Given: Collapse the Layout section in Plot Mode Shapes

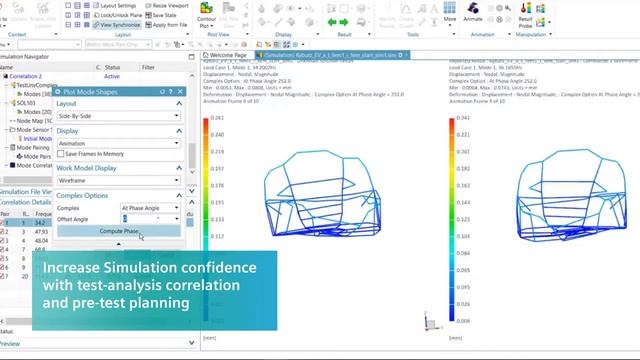Looking at the screenshot, I should tap(179, 104).
